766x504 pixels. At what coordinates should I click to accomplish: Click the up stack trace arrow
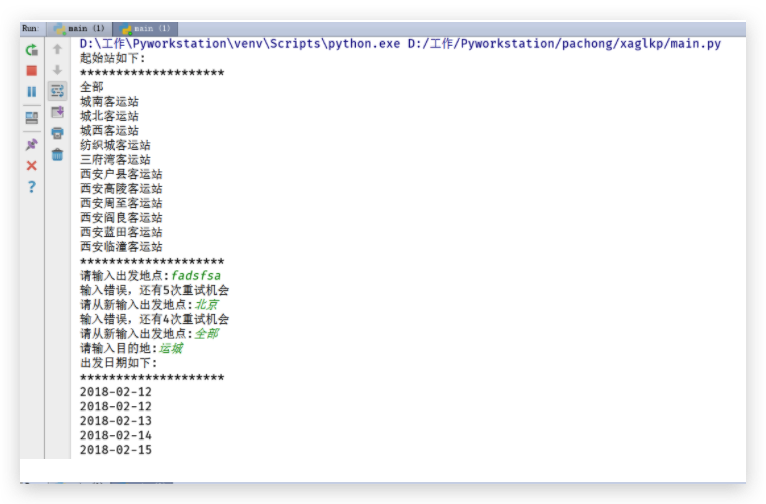pos(57,49)
